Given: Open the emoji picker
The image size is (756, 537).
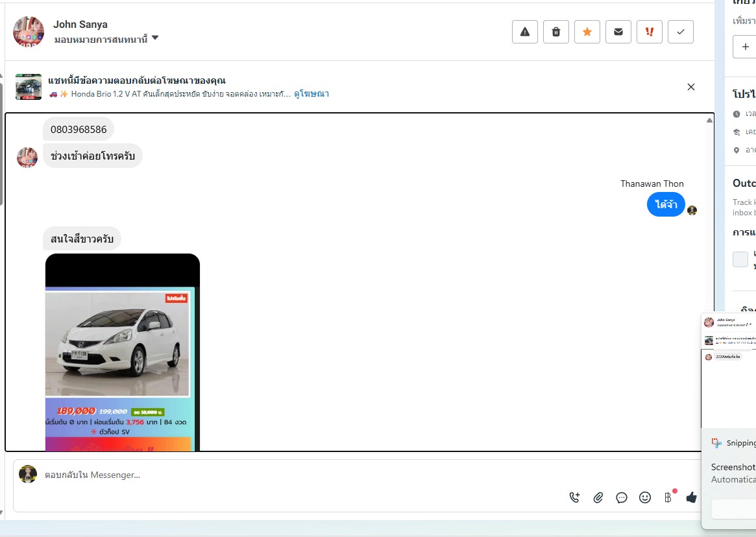Looking at the screenshot, I should click(x=645, y=497).
